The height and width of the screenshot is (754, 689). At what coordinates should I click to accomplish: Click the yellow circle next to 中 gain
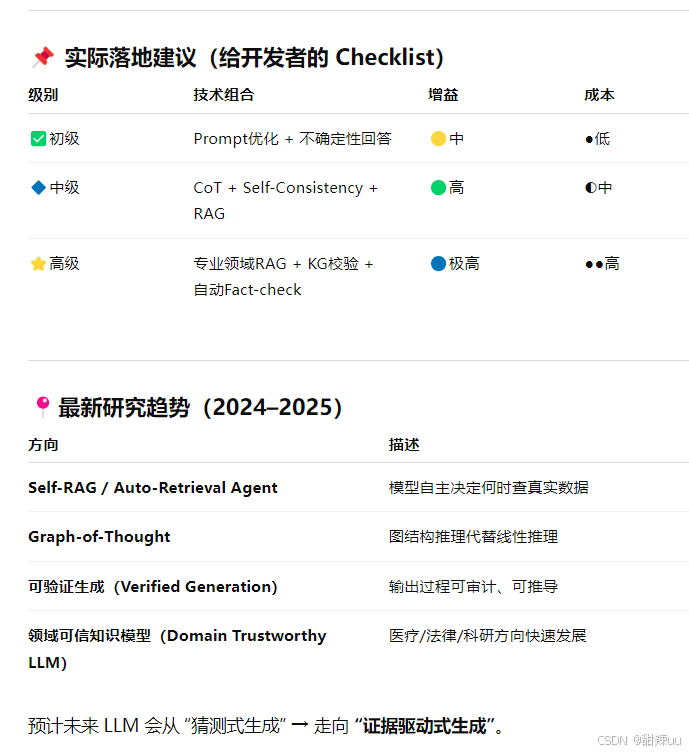(438, 138)
